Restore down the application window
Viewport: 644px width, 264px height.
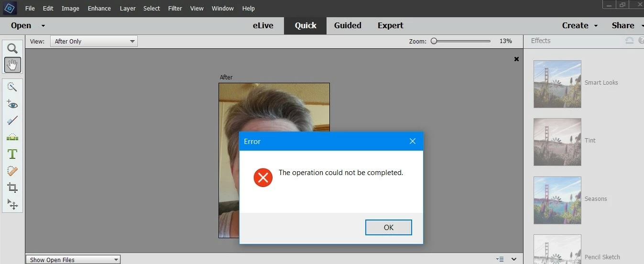(x=622, y=5)
